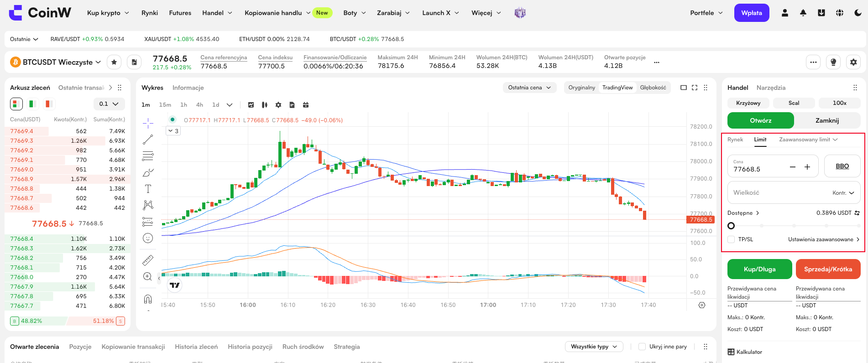Show only buy orders in order book

(33, 104)
